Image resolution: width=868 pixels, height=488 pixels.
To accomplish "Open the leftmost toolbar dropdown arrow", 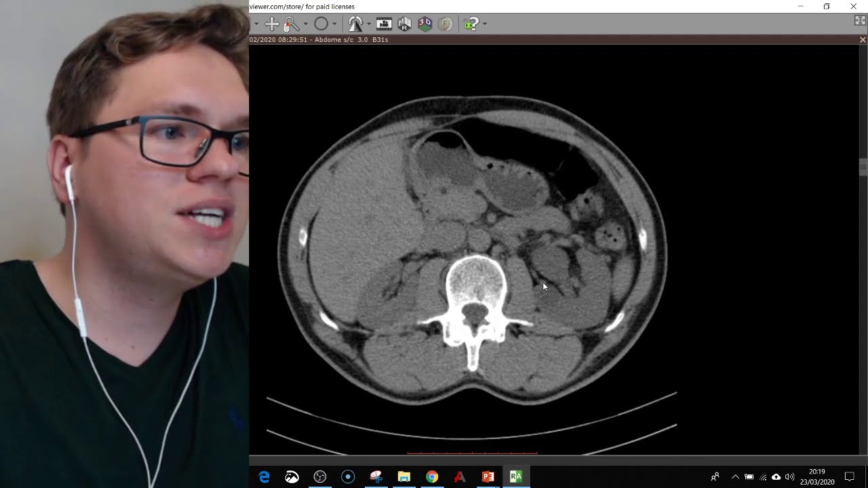I will coord(256,24).
